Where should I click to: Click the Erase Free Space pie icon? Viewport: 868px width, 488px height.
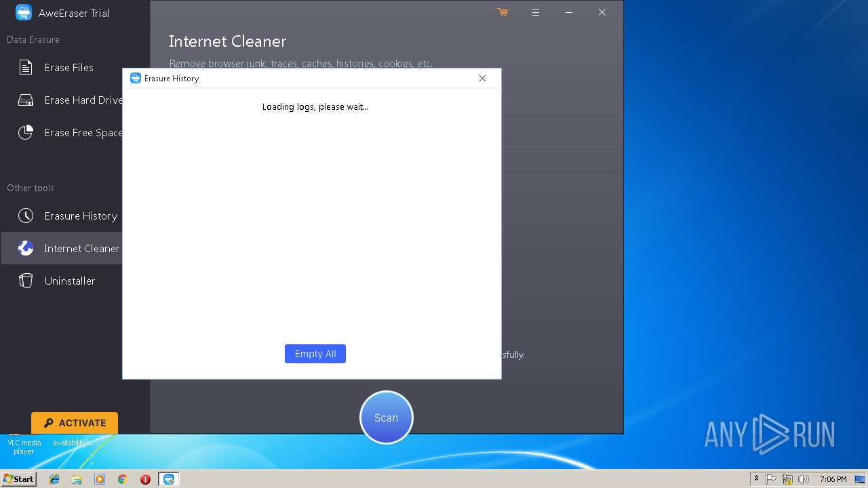[26, 133]
